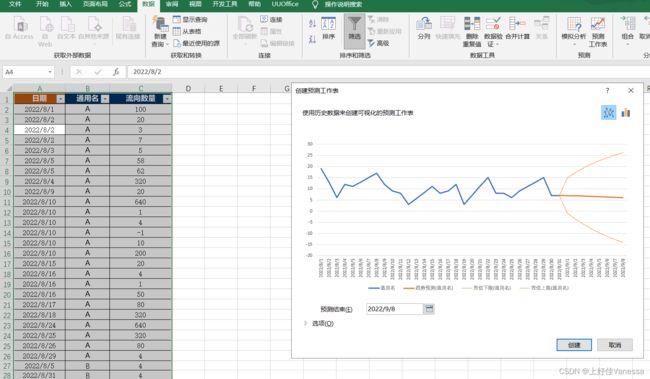Click the forecast dialog help question mark
The image size is (650, 379).
click(608, 90)
